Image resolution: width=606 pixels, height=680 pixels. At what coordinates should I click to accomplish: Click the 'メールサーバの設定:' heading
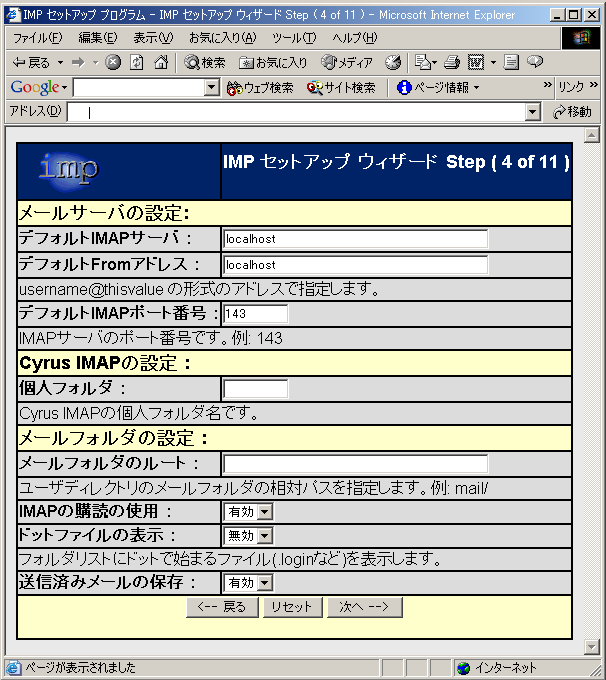[x=104, y=213]
